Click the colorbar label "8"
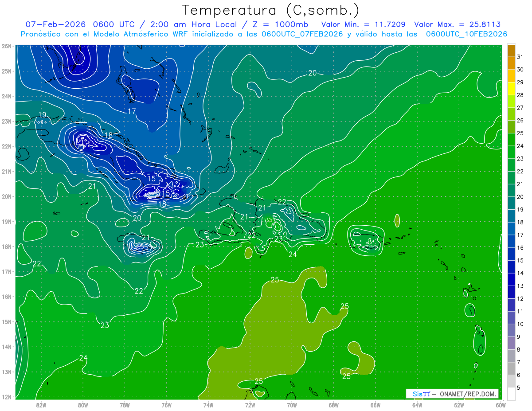 tap(519, 350)
